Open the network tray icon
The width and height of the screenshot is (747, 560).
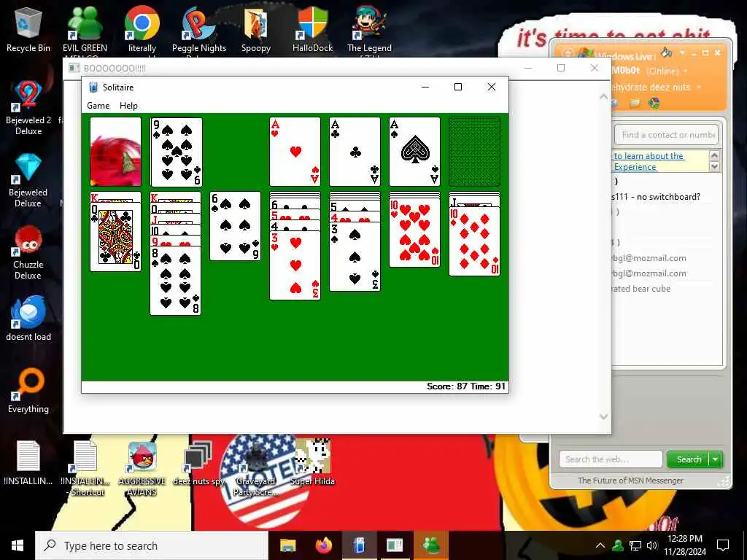point(635,545)
